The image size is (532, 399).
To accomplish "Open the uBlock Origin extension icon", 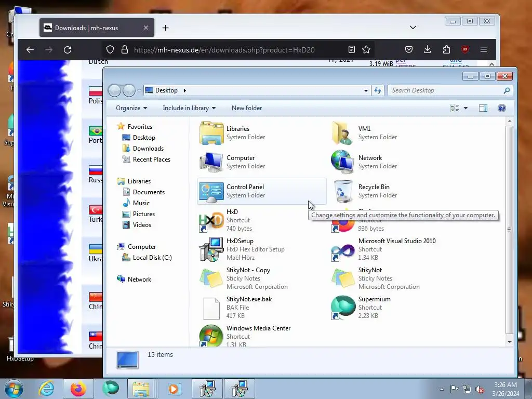I will (465, 49).
